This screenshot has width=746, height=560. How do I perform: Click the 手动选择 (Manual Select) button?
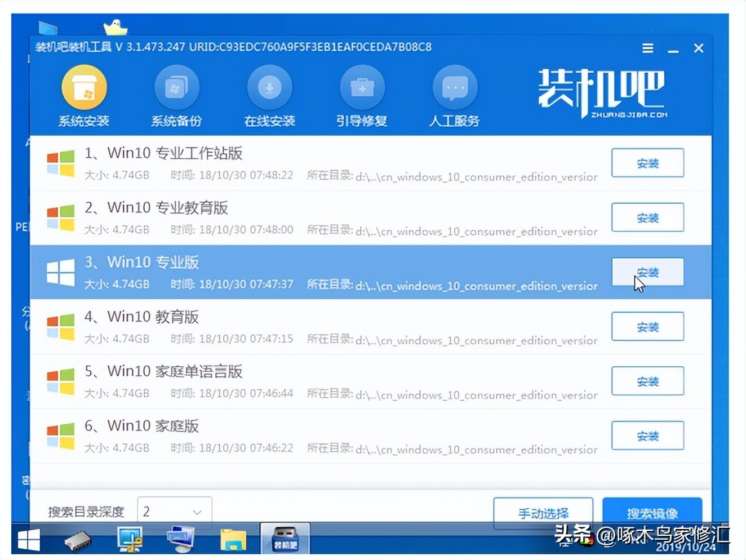pos(543,513)
